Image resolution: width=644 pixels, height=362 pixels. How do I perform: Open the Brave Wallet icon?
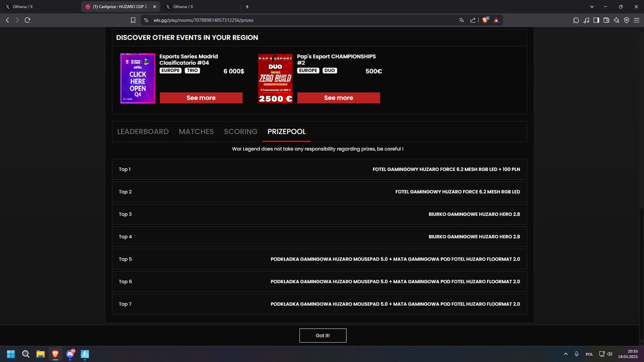click(x=606, y=20)
